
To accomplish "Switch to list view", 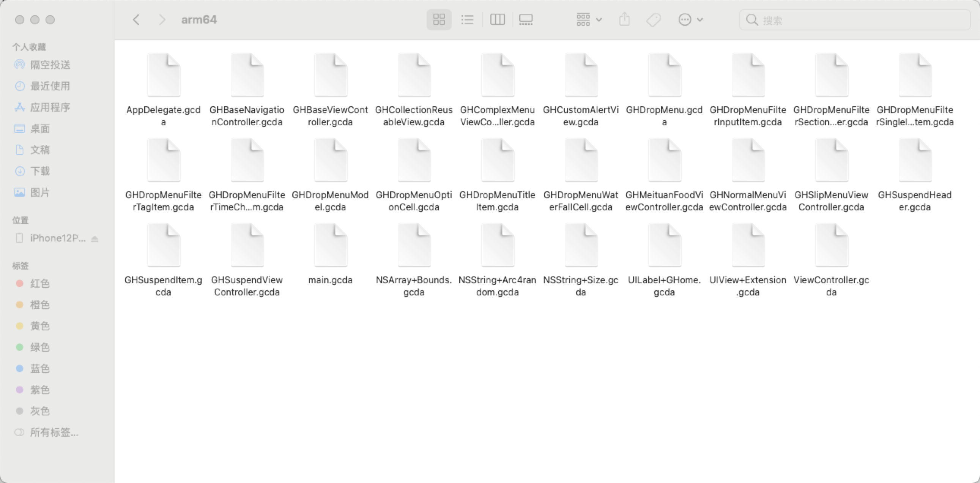I will (467, 20).
